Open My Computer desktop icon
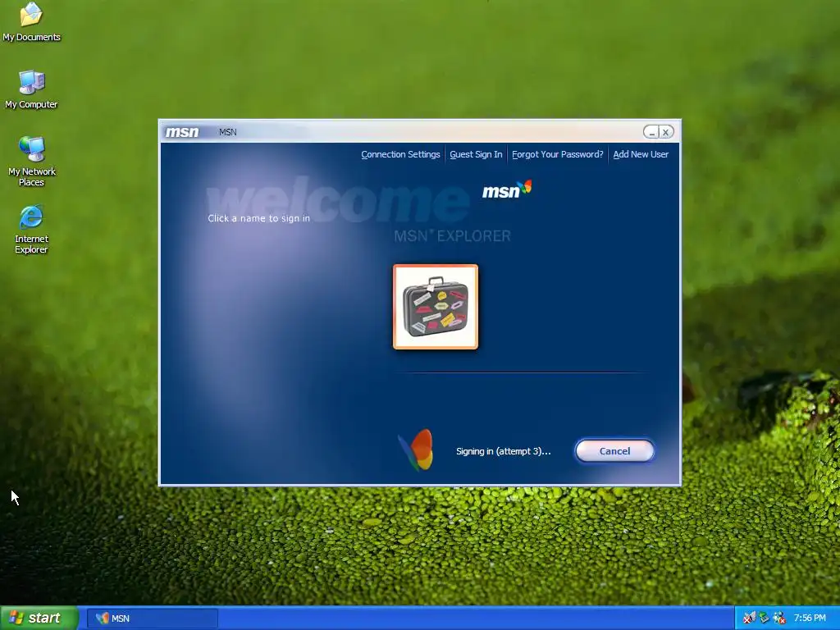 [31, 89]
